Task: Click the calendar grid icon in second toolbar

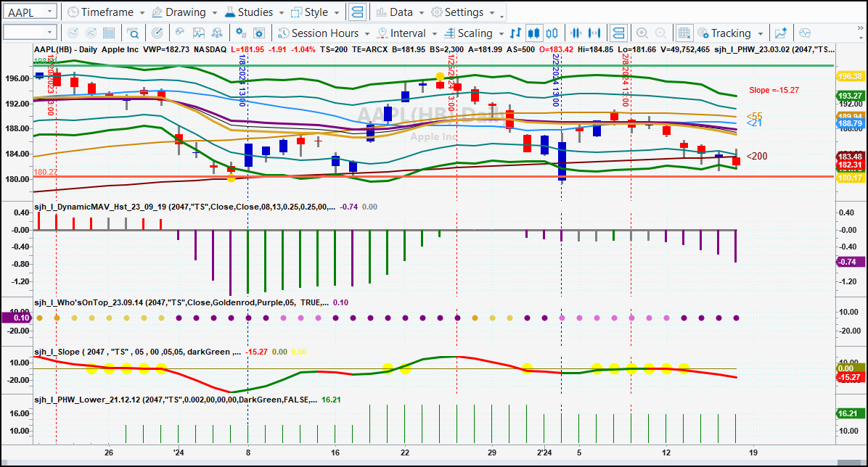Action: 109,33
